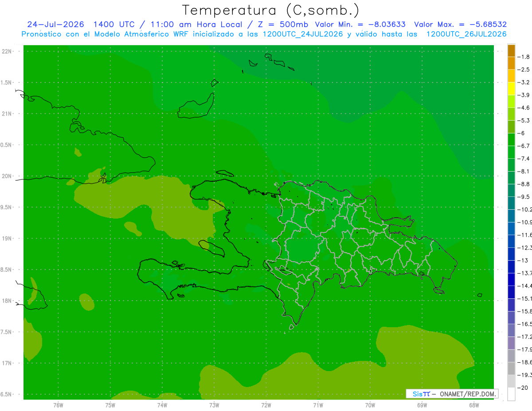Click the "71W" longitude label
This screenshot has width=532, height=411.
(x=318, y=405)
